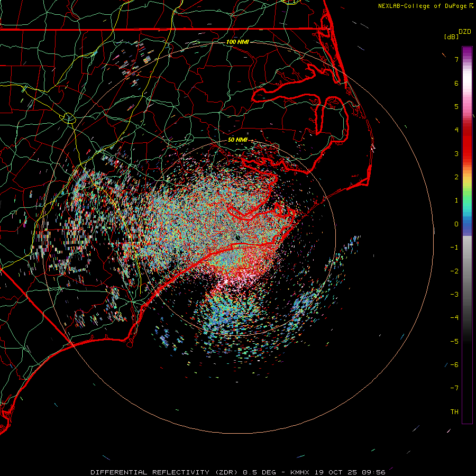
Task: Click the red band of the color bar
Action: (x=467, y=143)
